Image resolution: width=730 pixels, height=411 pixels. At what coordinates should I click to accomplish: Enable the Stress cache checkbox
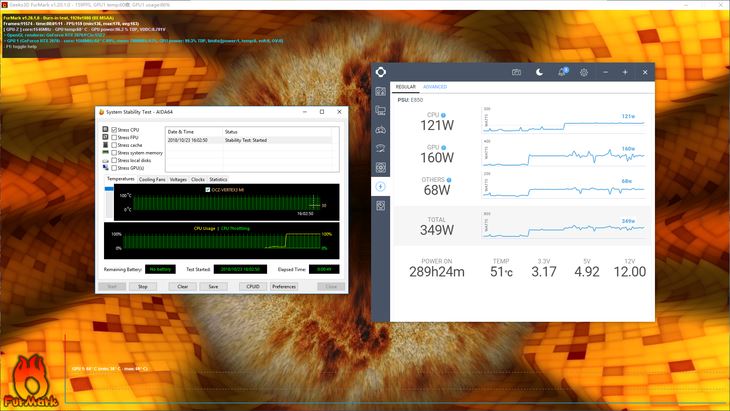[114, 145]
